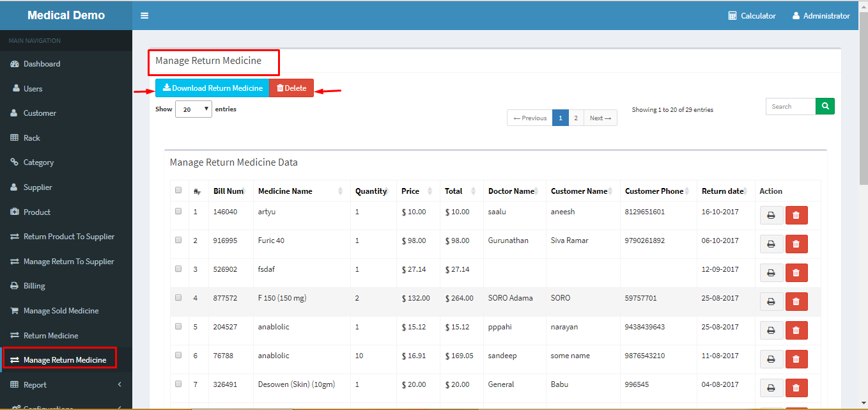Click the green search magnifier button
The image size is (868, 410).
[825, 106]
